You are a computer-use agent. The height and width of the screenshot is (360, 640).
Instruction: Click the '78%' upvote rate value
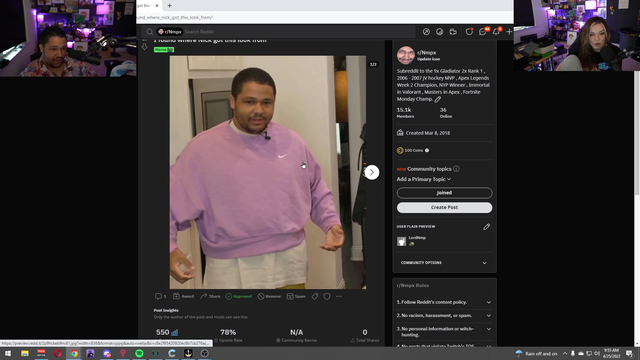[228, 332]
